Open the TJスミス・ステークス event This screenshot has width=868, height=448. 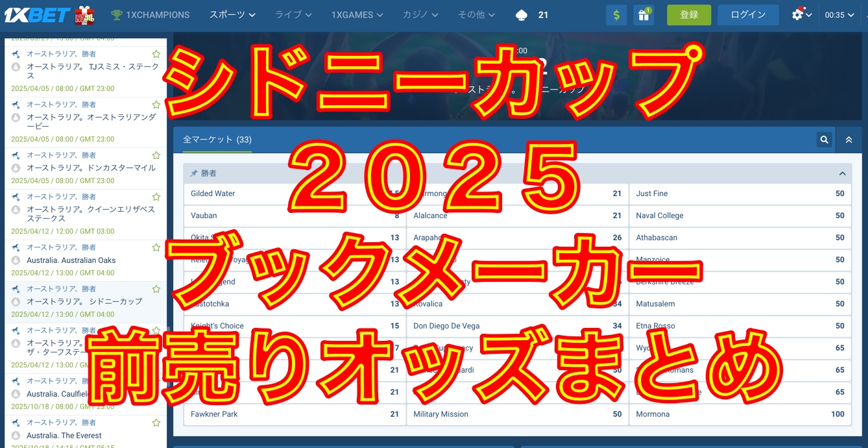[93, 71]
